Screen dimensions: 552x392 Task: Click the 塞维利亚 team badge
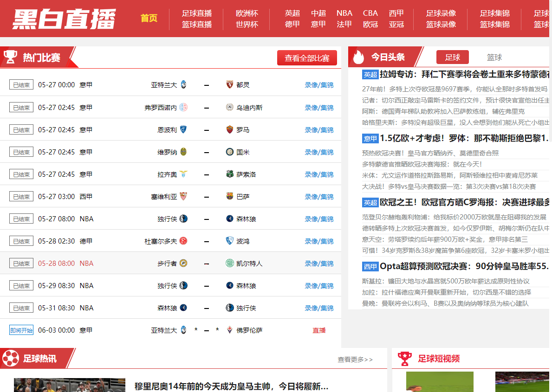(x=183, y=196)
